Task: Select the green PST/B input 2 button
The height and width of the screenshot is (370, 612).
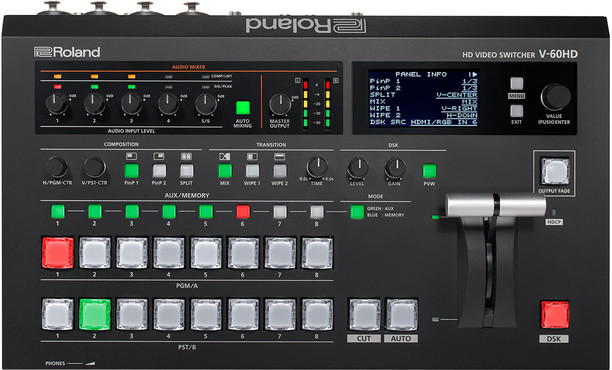Action: pos(94,315)
